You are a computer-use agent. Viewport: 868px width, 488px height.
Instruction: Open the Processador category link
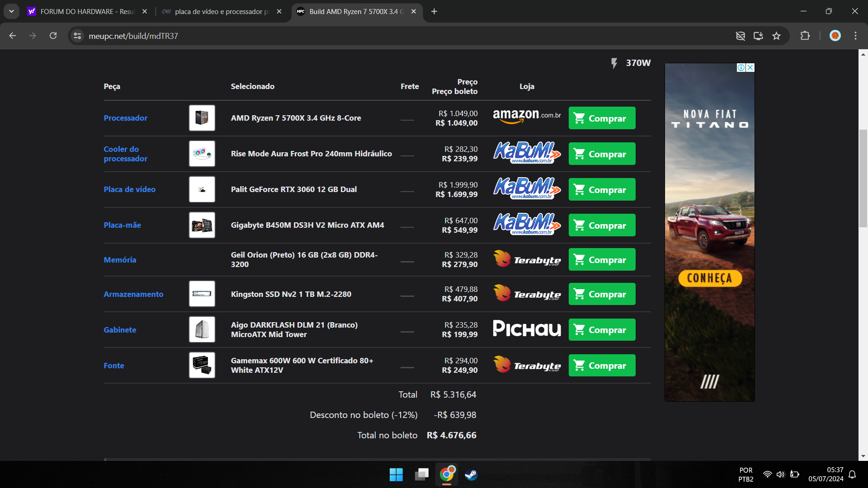click(x=125, y=118)
